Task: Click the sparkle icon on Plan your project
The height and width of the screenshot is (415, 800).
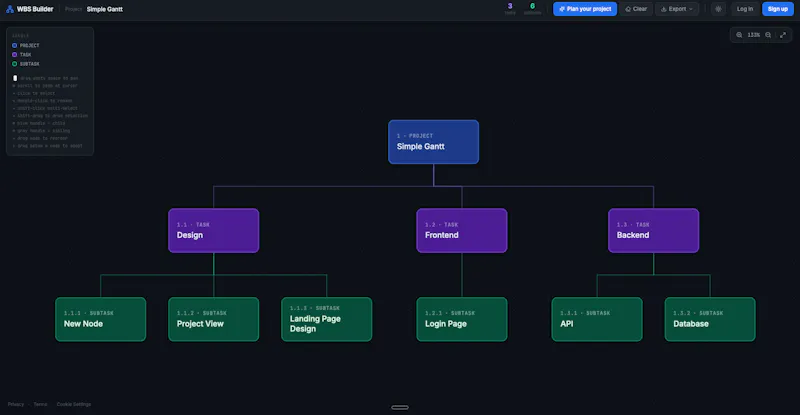Action: pos(562,9)
